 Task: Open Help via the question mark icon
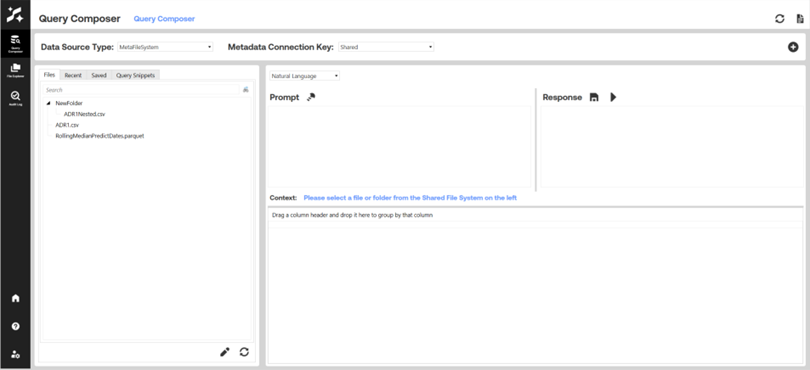coord(15,327)
